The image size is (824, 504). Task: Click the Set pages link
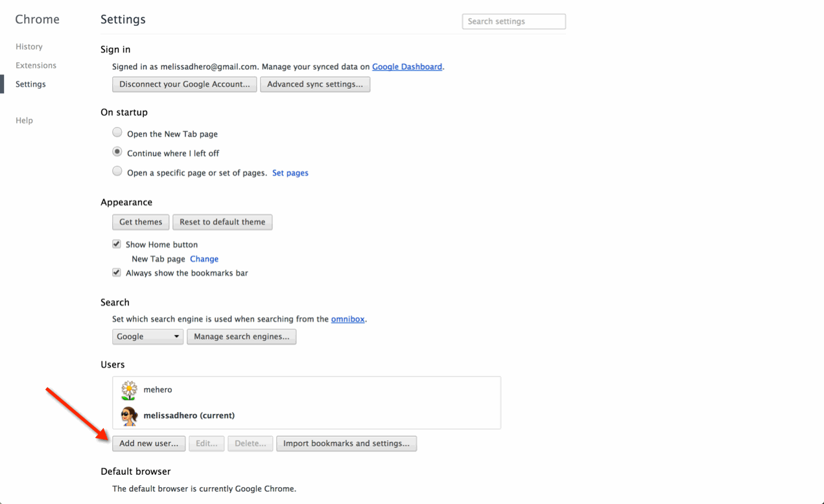tap(290, 173)
